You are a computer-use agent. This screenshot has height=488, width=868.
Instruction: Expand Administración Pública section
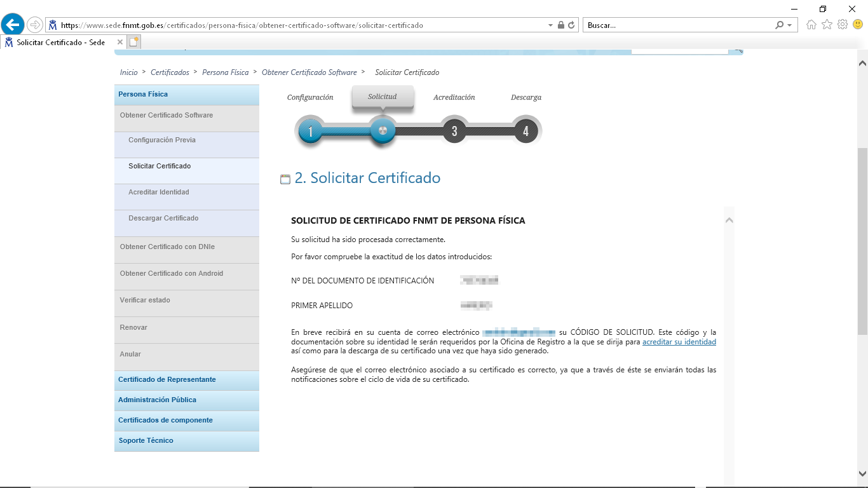(187, 400)
